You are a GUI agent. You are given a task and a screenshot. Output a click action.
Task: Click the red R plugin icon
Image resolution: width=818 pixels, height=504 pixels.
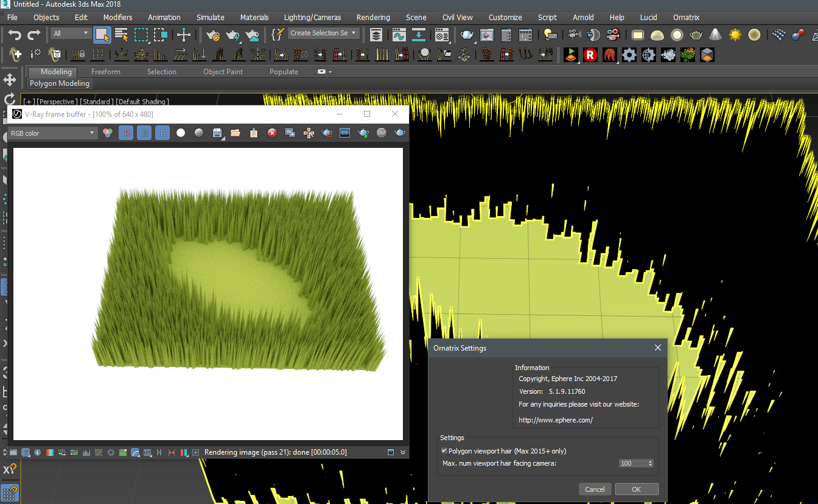pos(590,55)
